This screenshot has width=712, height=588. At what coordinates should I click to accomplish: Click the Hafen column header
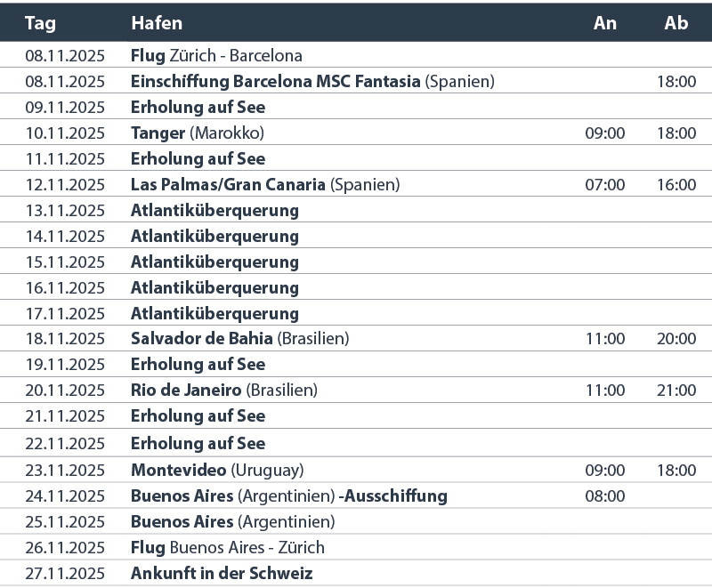[x=157, y=23]
